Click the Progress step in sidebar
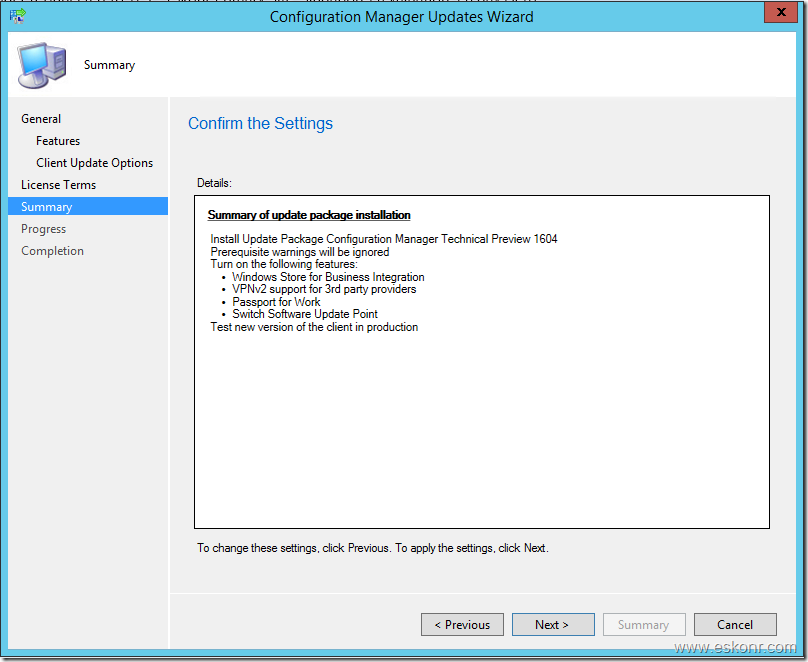Image resolution: width=808 pixels, height=662 pixels. [x=43, y=229]
